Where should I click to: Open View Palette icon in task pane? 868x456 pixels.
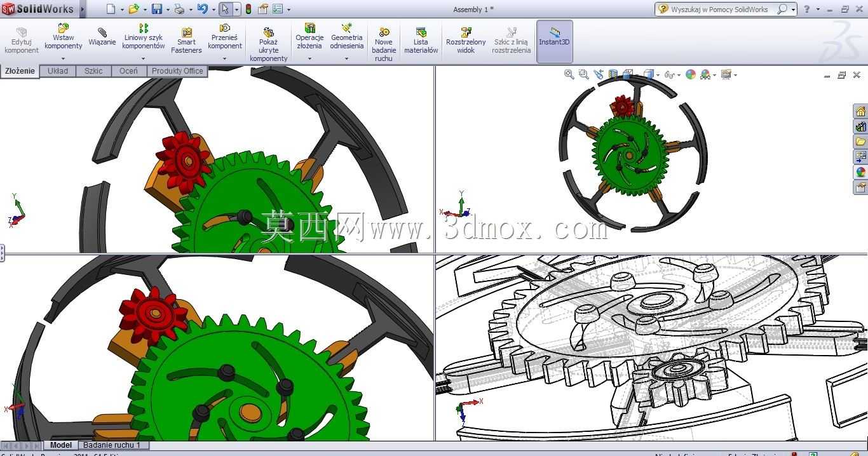[860, 157]
